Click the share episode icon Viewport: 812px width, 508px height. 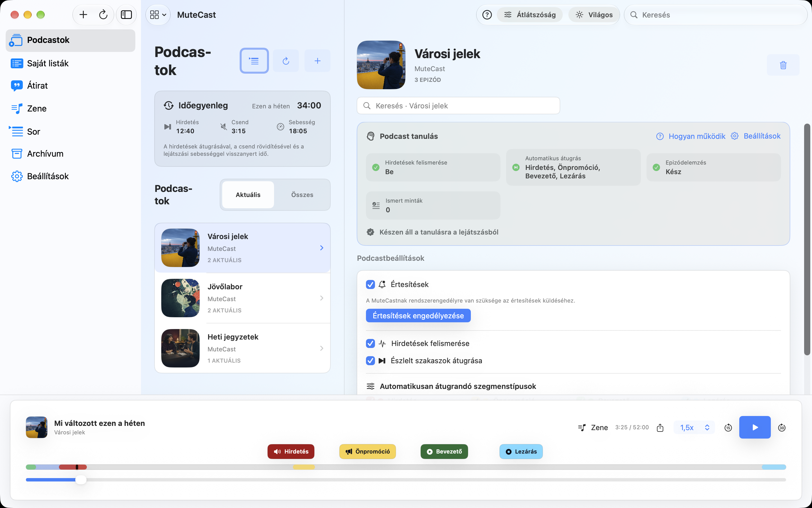pyautogui.click(x=660, y=427)
